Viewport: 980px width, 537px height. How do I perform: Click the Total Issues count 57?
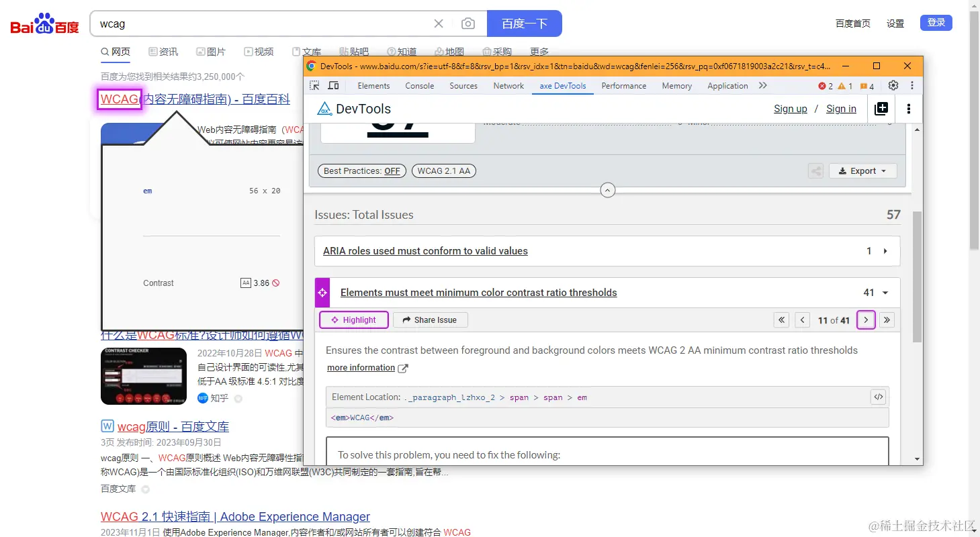[x=893, y=215]
